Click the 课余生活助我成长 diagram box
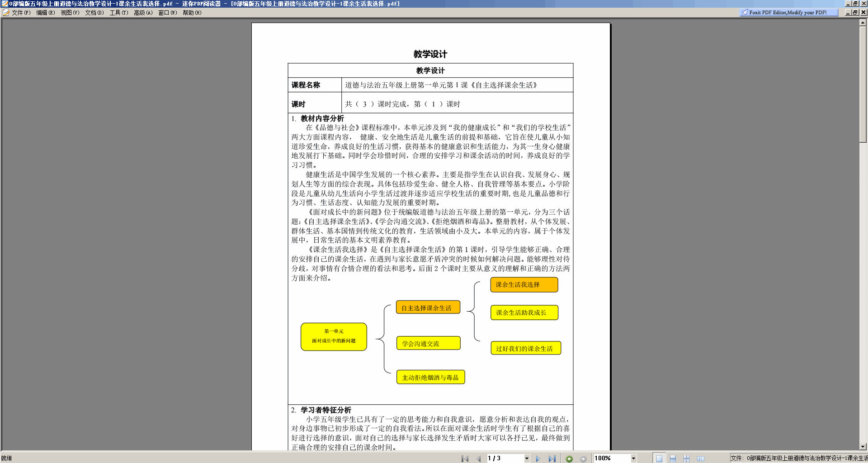868x463 pixels. 524,313
